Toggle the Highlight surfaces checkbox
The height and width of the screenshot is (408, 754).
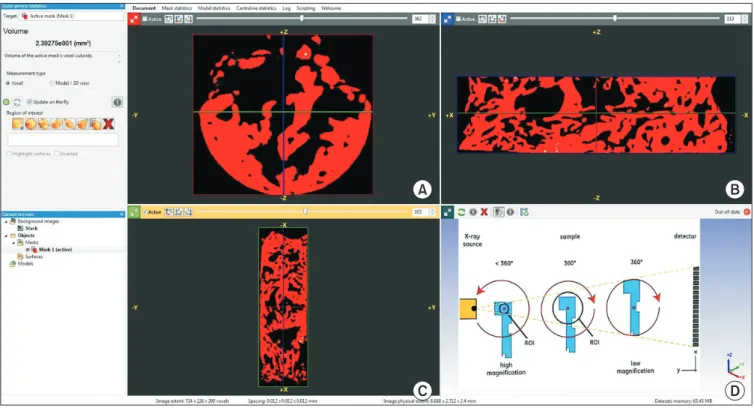point(9,154)
